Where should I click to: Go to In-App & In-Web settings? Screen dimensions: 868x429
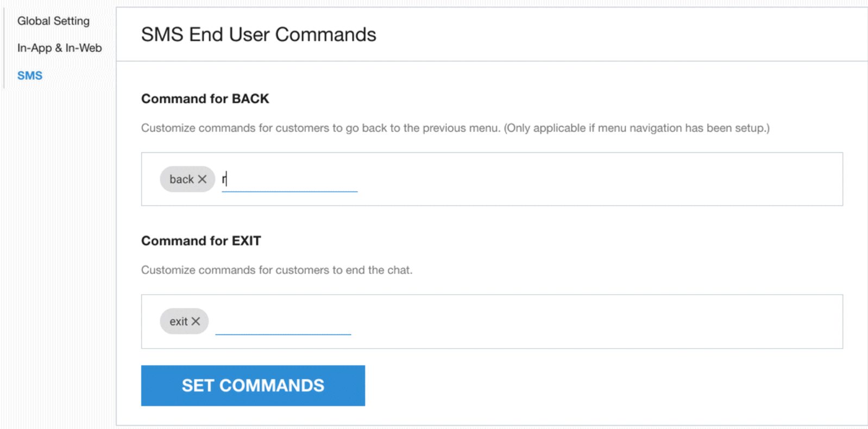click(59, 48)
